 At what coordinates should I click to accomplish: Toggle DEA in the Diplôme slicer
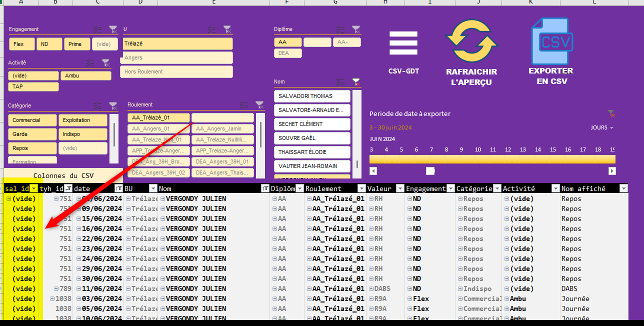coord(288,53)
